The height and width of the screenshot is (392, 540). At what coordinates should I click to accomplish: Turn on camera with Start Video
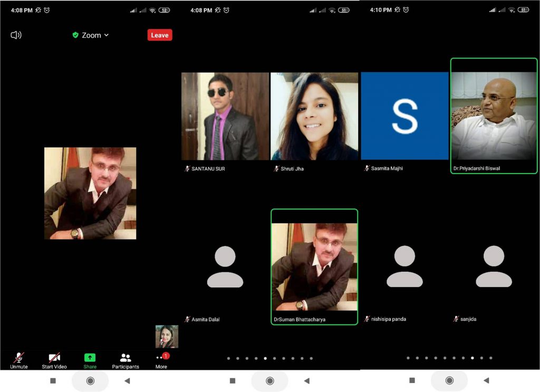54,360
